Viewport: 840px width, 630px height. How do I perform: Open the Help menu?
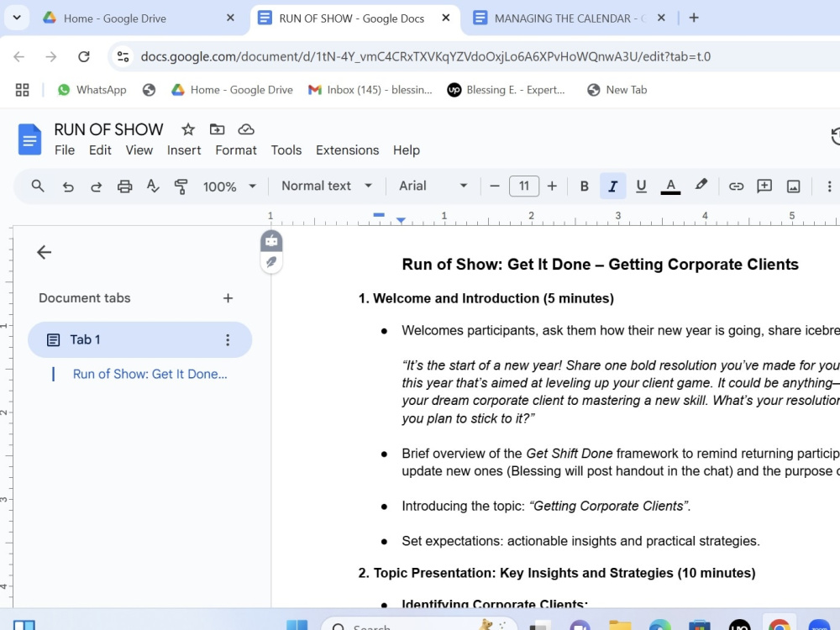[406, 150]
